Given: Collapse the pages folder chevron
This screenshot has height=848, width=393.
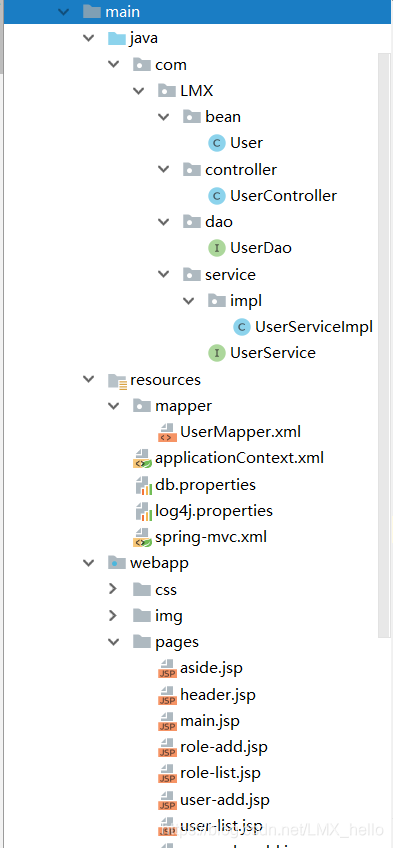Looking at the screenshot, I should tap(114, 642).
